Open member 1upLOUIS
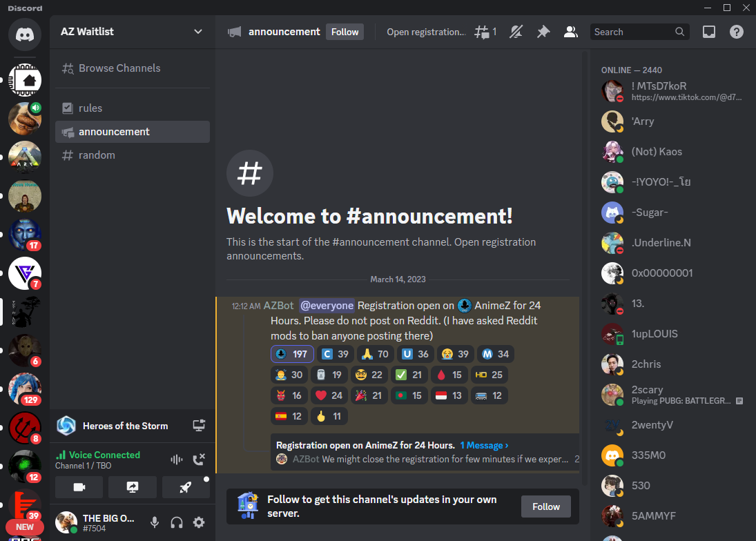756x541 pixels. point(672,333)
